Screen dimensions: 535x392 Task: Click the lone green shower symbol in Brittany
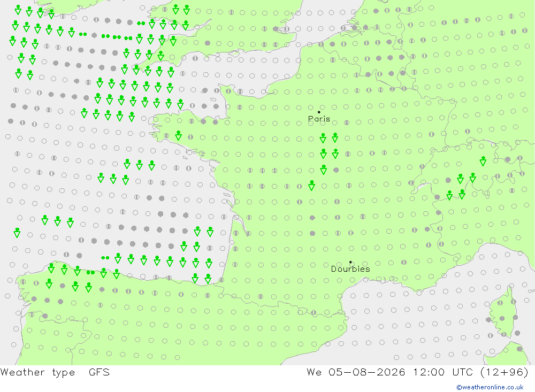178,135
